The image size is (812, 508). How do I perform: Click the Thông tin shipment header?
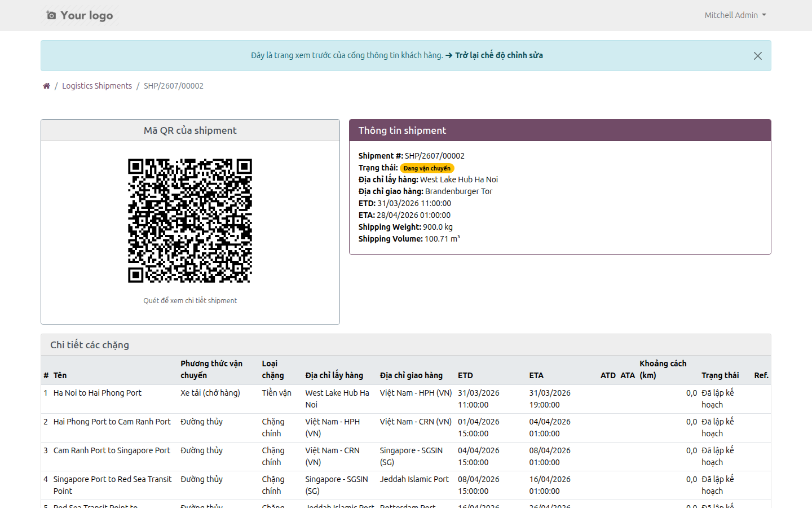[x=560, y=130]
